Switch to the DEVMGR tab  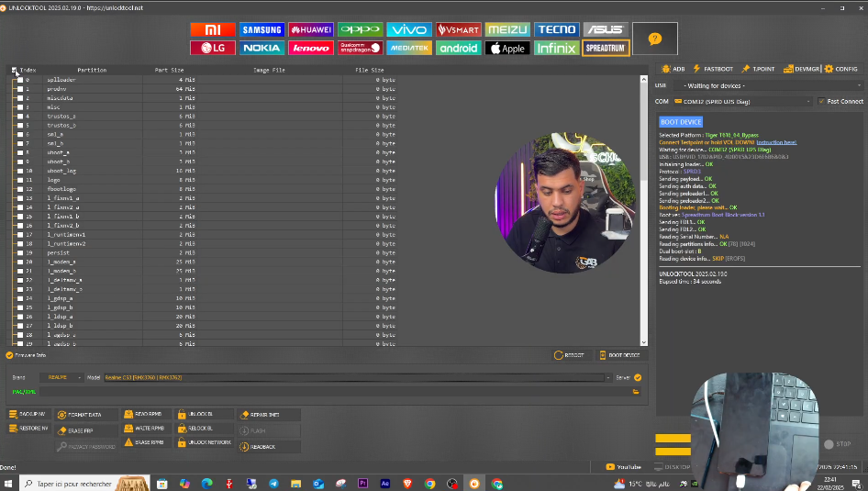(x=801, y=69)
